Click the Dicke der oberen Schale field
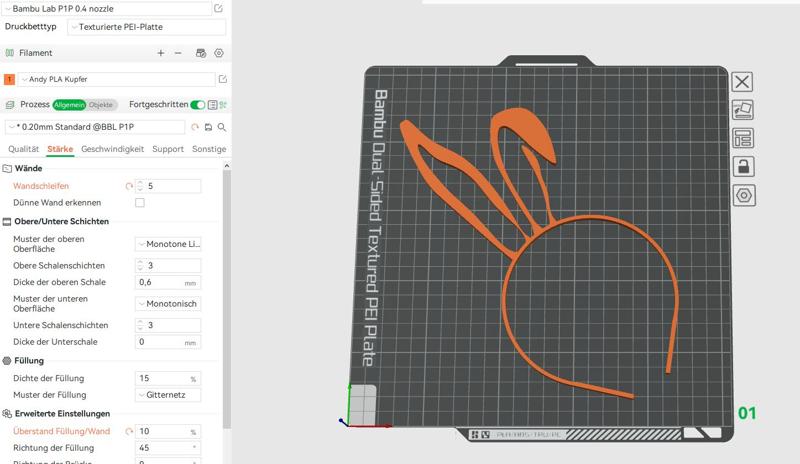The image size is (800, 464). [168, 282]
